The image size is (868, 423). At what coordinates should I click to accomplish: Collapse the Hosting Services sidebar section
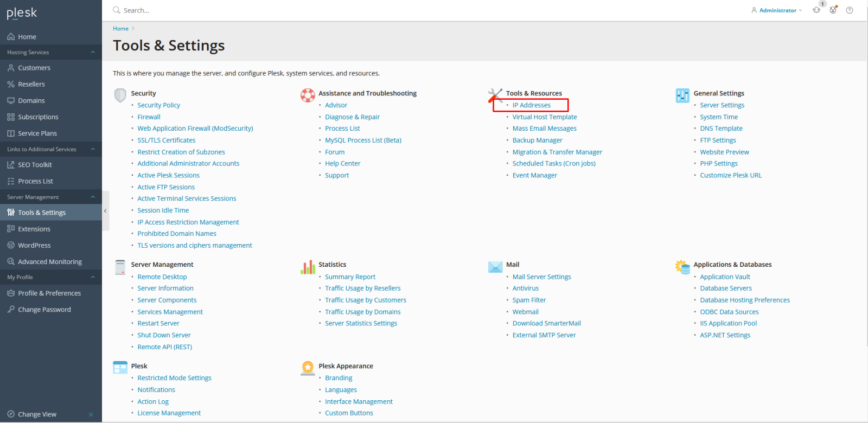[93, 52]
